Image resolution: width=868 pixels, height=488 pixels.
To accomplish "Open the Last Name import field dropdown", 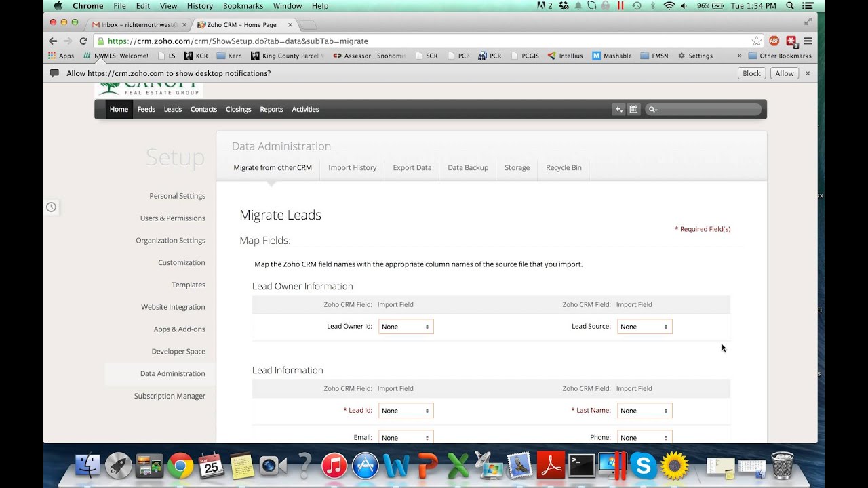I will coord(644,411).
